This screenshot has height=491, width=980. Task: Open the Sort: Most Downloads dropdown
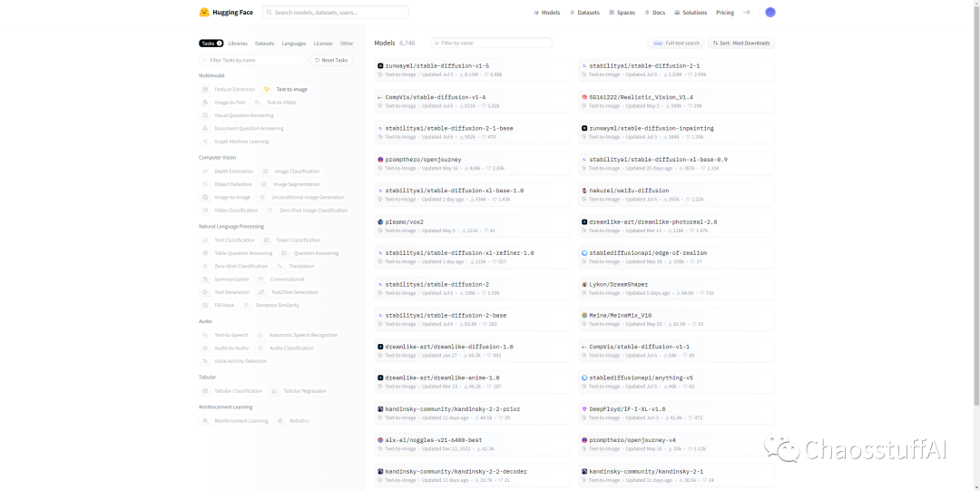[x=741, y=44]
